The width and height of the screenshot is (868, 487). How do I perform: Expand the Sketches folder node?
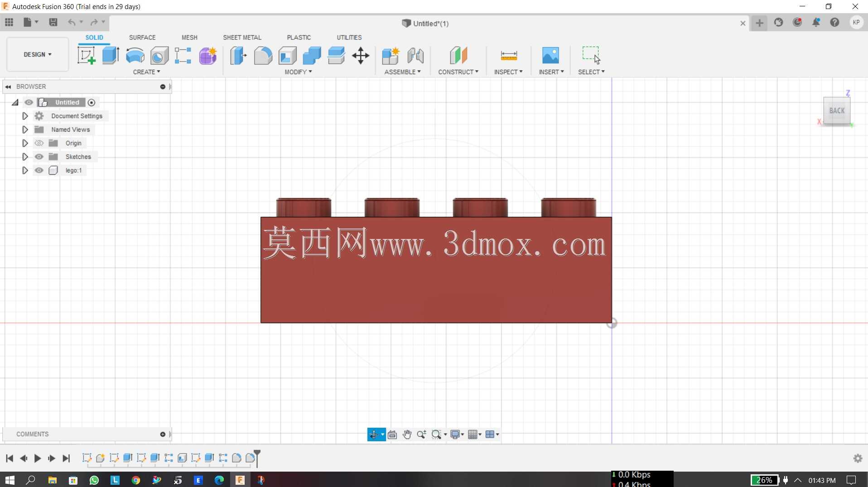point(25,157)
